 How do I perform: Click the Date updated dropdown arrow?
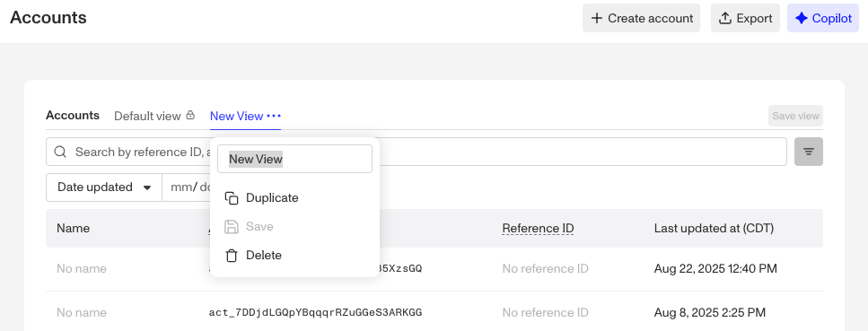coord(147,187)
